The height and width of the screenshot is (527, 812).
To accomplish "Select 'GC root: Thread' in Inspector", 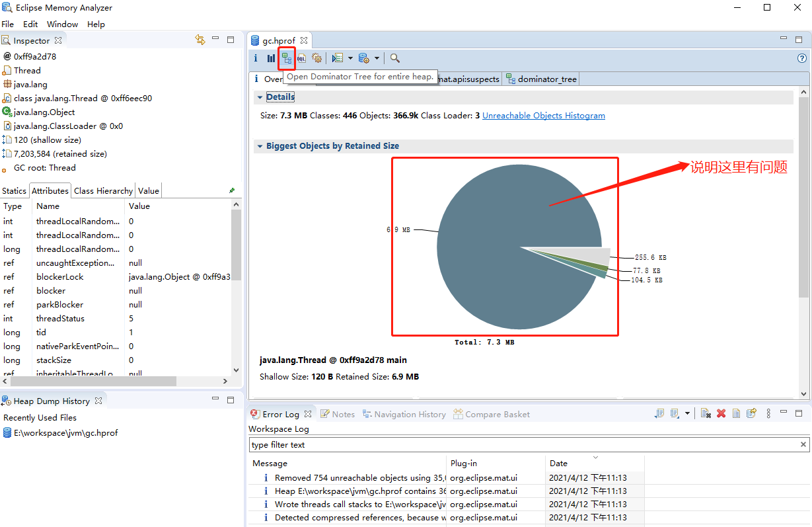I will click(x=40, y=167).
